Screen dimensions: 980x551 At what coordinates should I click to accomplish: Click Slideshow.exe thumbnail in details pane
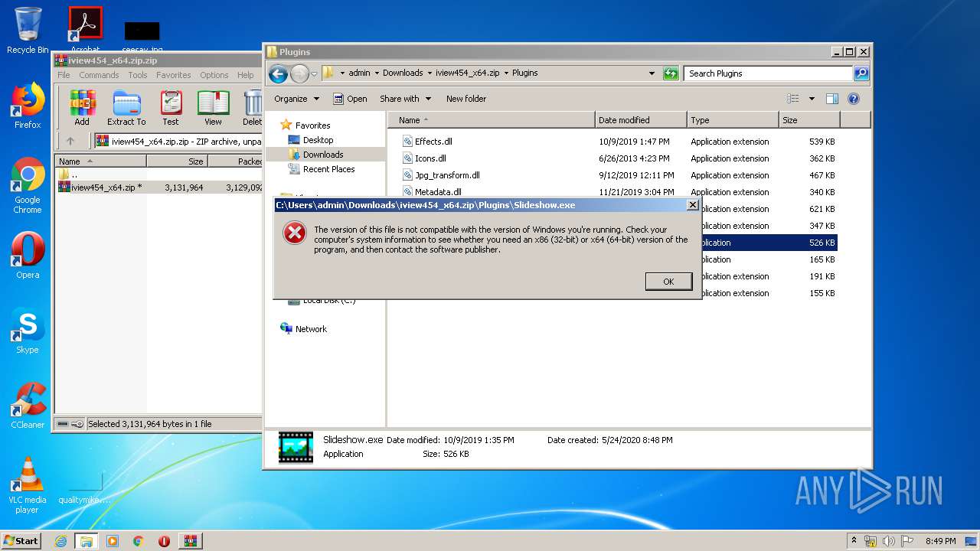pyautogui.click(x=296, y=448)
